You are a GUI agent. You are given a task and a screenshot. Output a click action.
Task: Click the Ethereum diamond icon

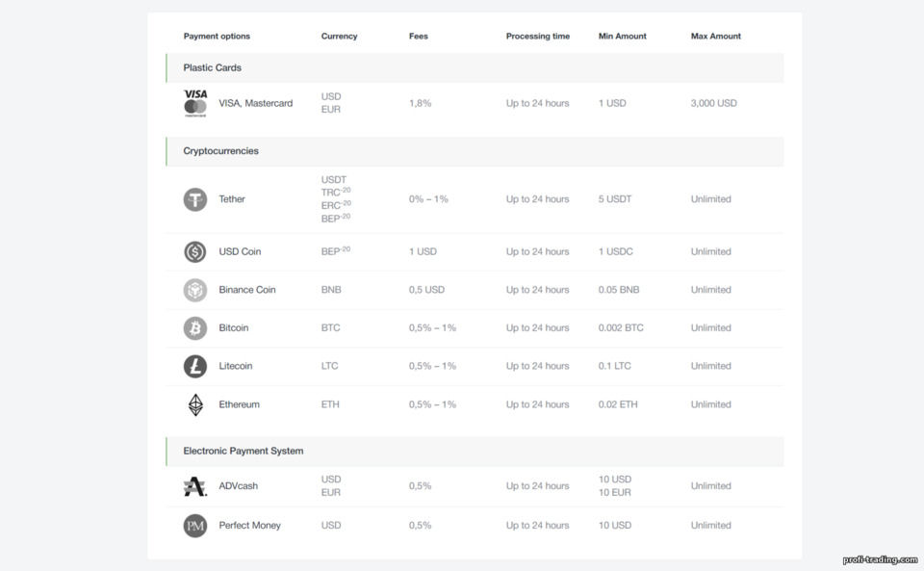coord(195,404)
